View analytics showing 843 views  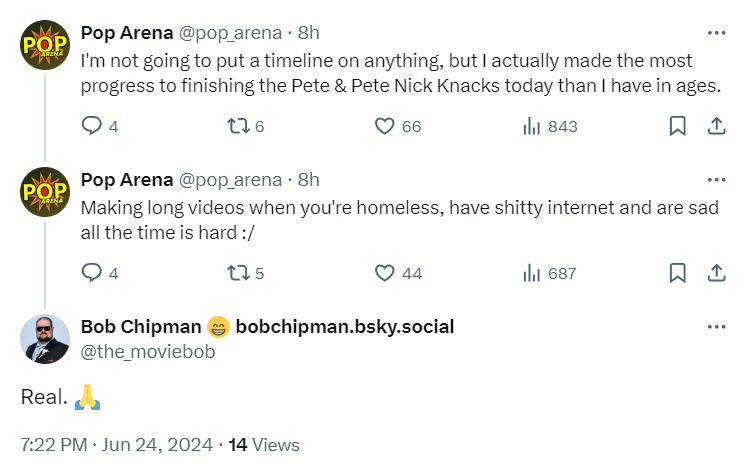[534, 127]
